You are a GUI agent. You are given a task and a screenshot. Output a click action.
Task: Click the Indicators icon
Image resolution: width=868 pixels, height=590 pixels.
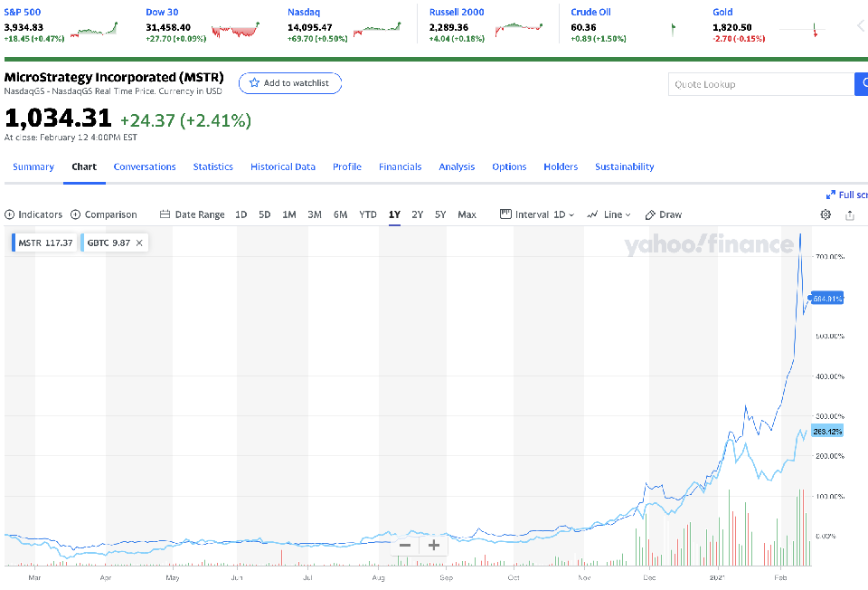(x=9, y=214)
